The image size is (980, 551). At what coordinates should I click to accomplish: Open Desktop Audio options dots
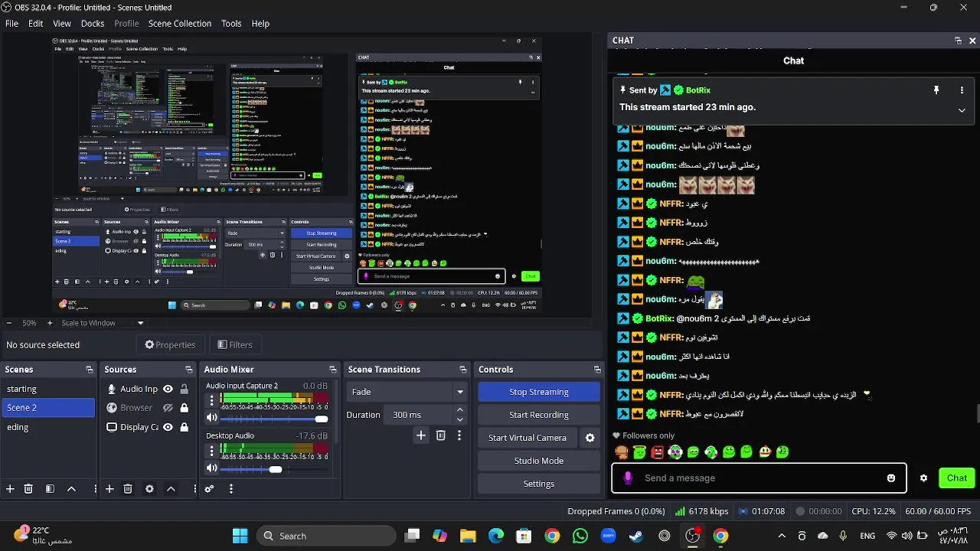tap(212, 450)
